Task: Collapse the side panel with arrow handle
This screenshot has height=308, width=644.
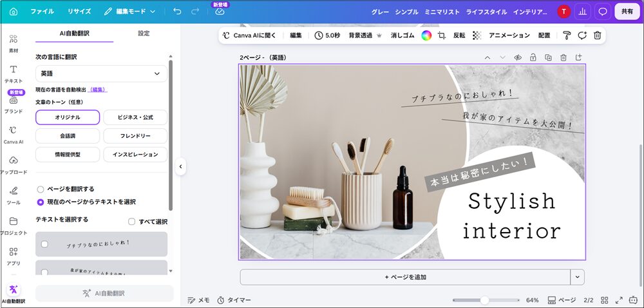Action: (180, 167)
